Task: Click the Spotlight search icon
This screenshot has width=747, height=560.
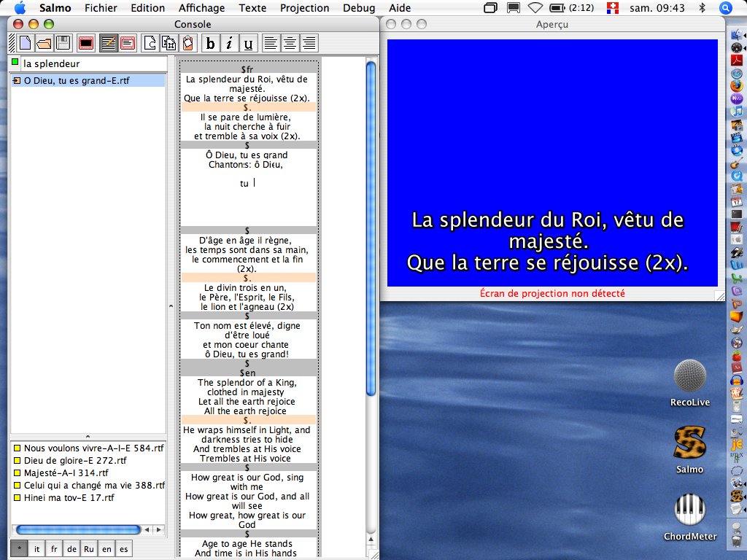Action: (x=725, y=8)
